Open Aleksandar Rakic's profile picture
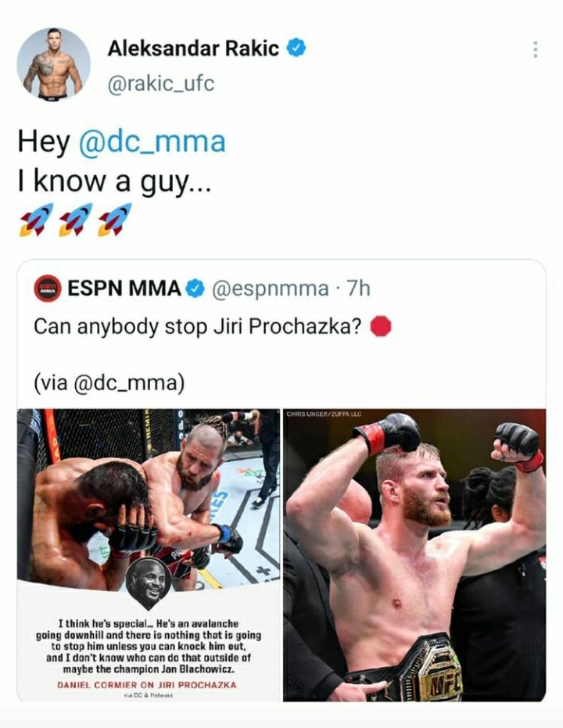The height and width of the screenshot is (728, 563). coord(53,65)
